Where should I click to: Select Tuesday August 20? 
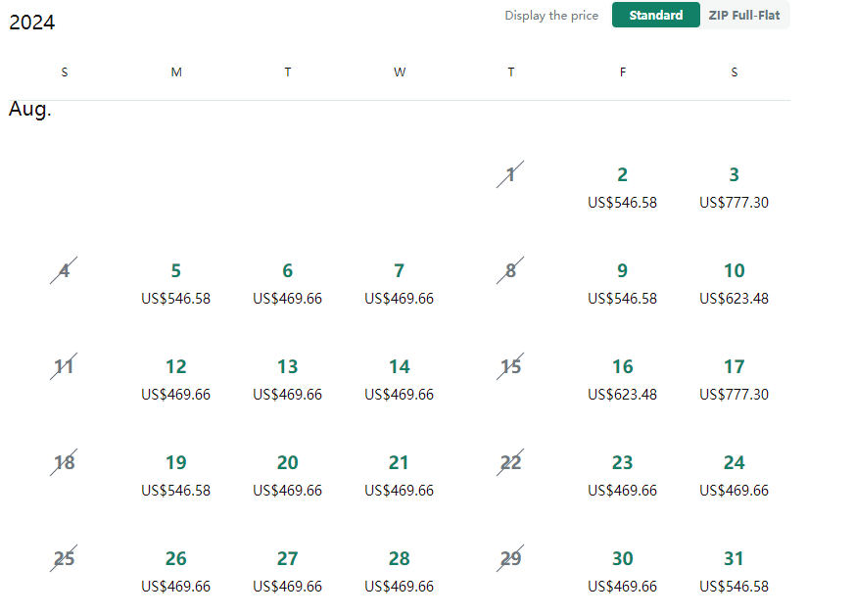(287, 475)
